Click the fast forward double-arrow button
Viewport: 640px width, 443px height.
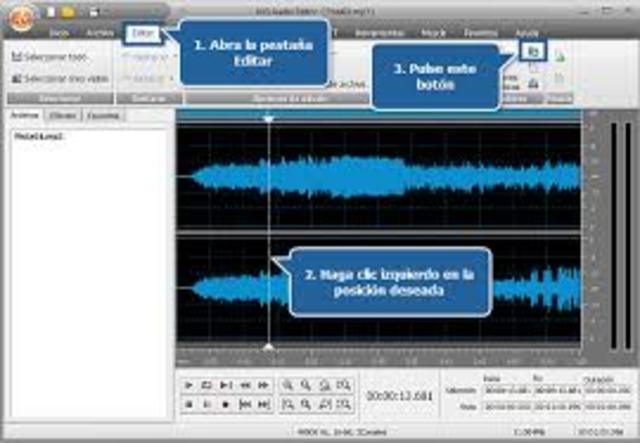tap(264, 385)
